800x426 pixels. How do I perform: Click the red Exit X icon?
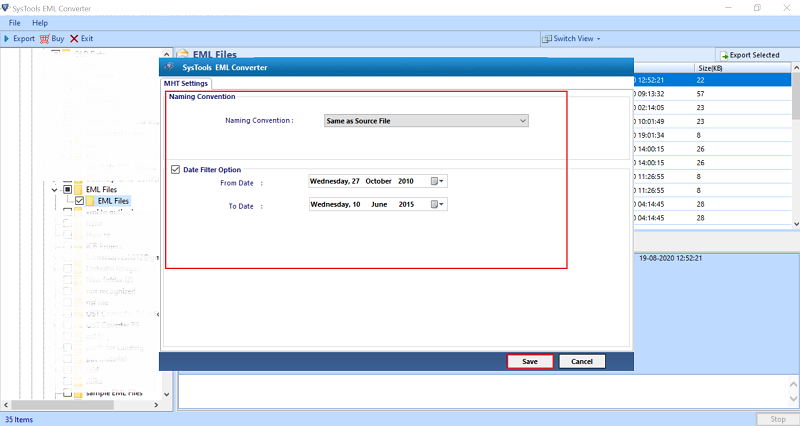74,39
